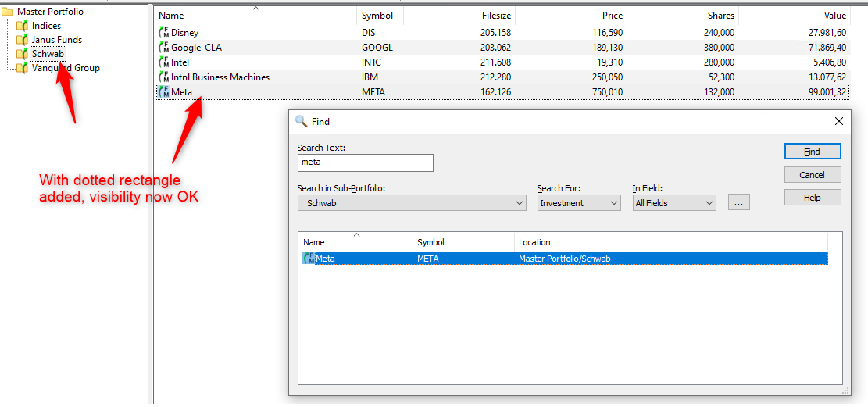
Task: Click the Janus Funds folder icon
Action: tap(22, 40)
